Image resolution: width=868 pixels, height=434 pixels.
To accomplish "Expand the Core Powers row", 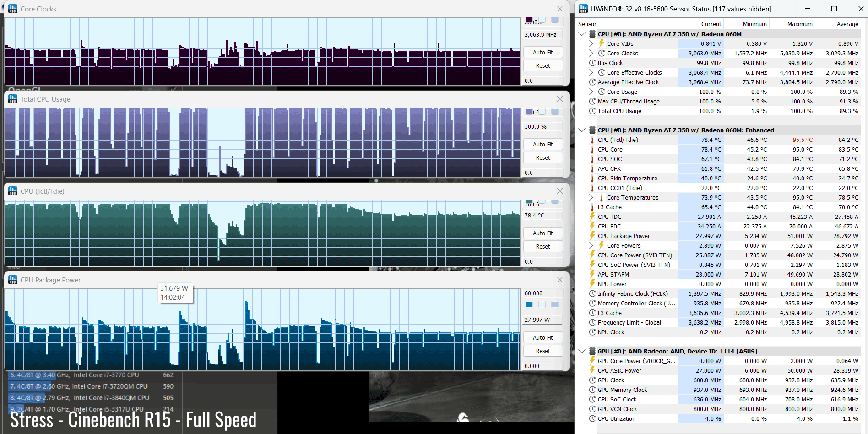I will [x=591, y=246].
